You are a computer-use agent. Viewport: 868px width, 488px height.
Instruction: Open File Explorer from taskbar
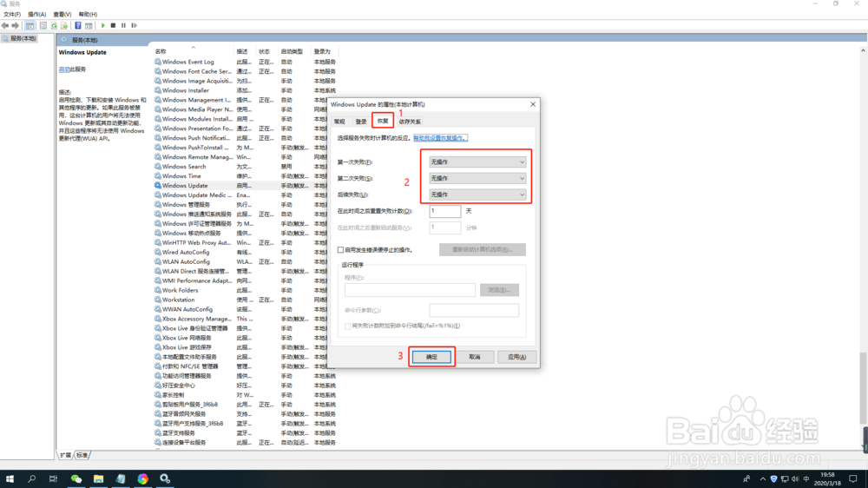99,478
